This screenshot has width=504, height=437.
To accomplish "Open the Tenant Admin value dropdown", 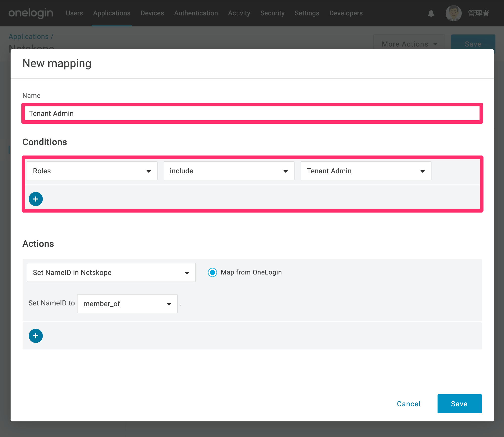I will tap(366, 171).
